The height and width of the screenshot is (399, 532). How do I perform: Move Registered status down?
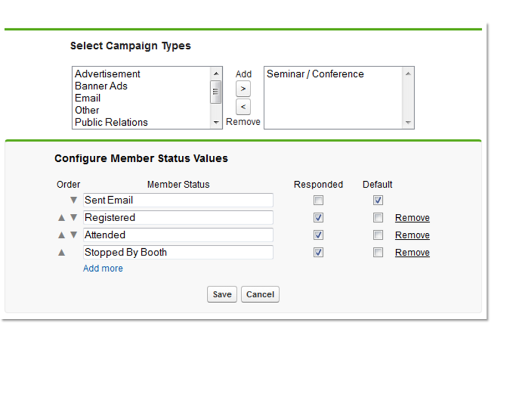click(74, 217)
